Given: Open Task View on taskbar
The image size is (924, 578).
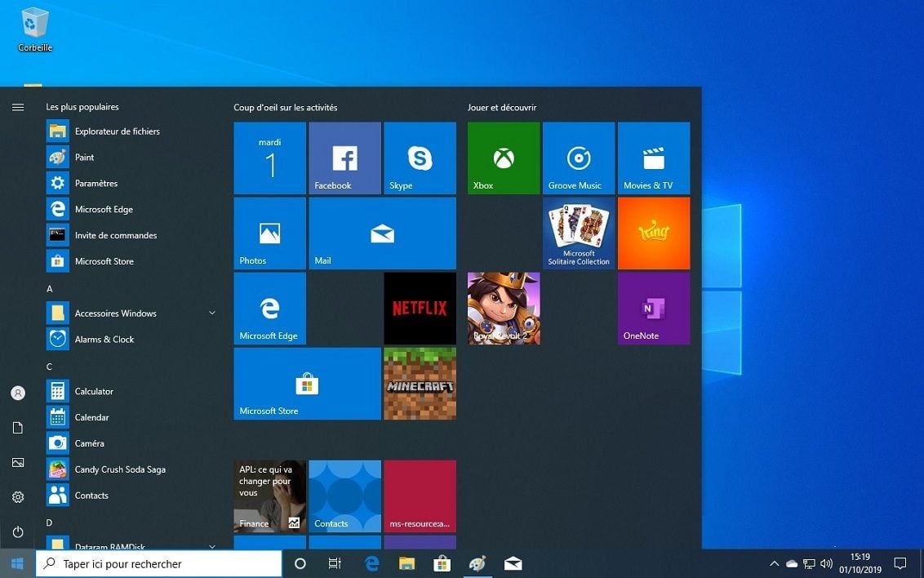Looking at the screenshot, I should pyautogui.click(x=335, y=564).
